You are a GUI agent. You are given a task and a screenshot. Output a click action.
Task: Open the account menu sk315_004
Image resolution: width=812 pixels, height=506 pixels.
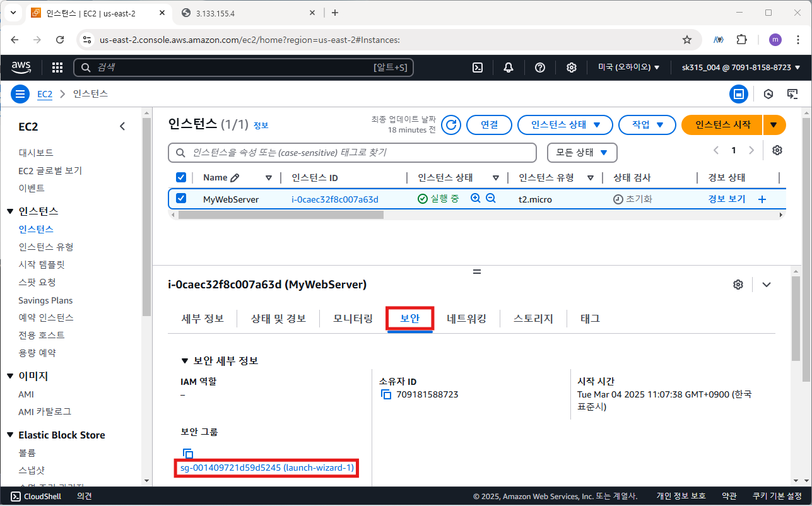pos(741,68)
